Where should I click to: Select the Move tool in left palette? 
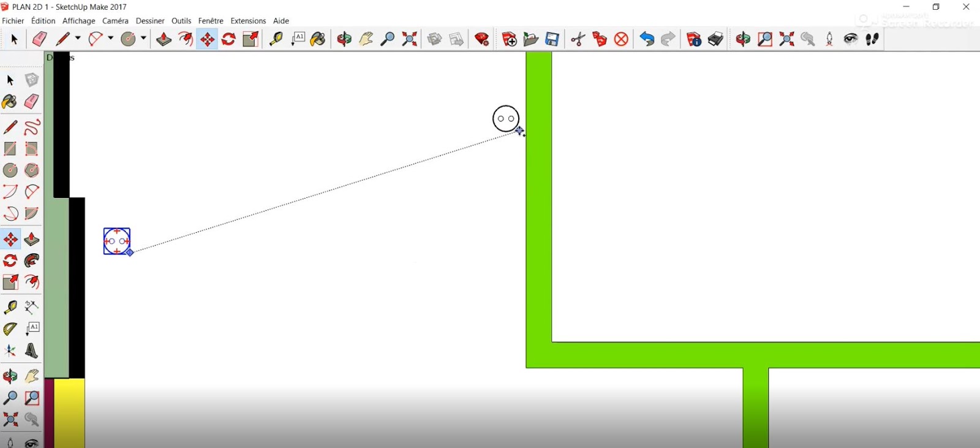click(x=10, y=239)
